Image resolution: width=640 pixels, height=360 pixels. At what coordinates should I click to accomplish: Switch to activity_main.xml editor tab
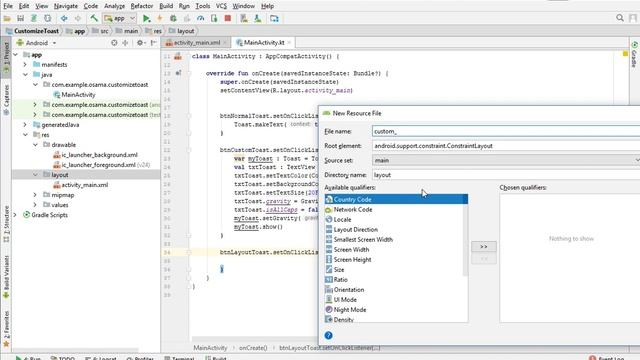196,42
